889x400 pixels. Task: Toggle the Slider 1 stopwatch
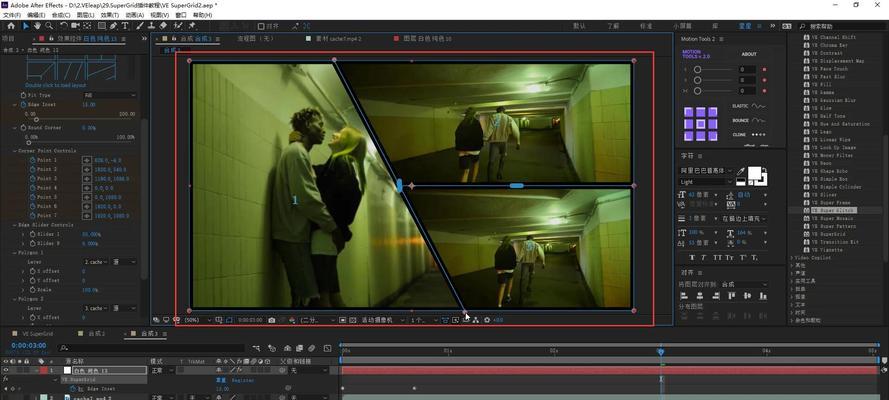[x=33, y=234]
